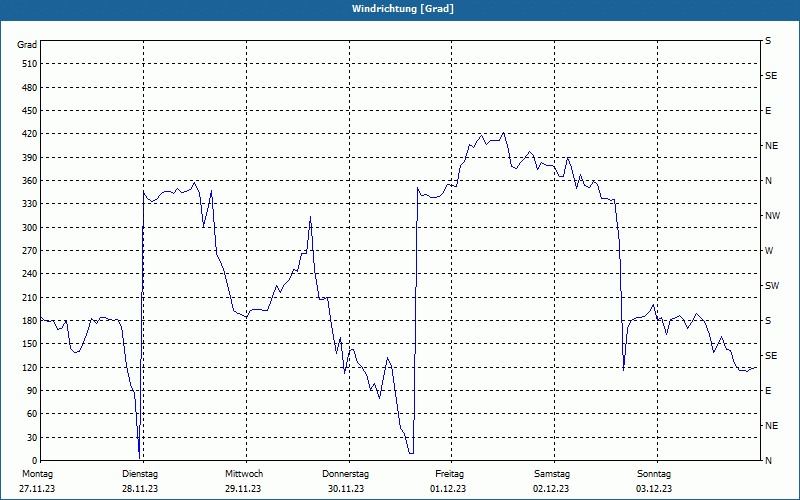
Task: Click the 'Montag' day label
Action: [x=37, y=474]
